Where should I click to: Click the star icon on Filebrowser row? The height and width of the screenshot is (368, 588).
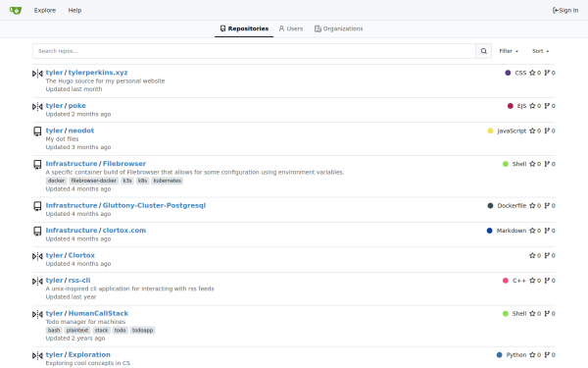coord(532,164)
